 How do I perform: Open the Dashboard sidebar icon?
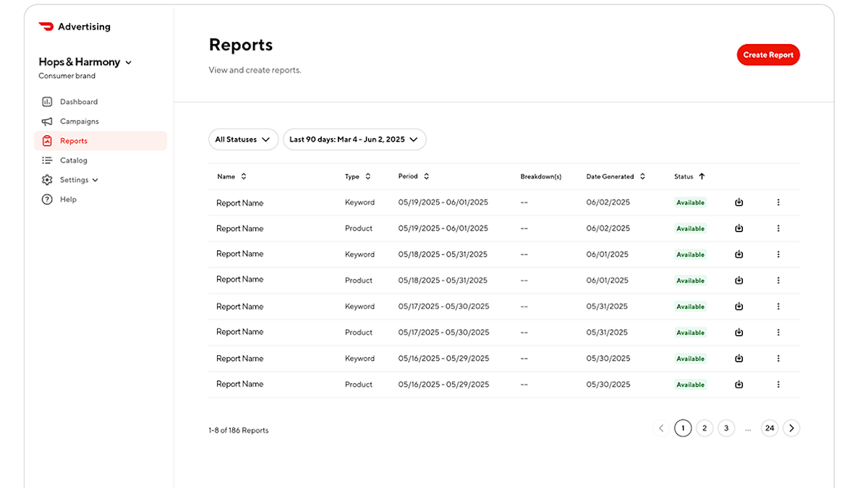[47, 101]
